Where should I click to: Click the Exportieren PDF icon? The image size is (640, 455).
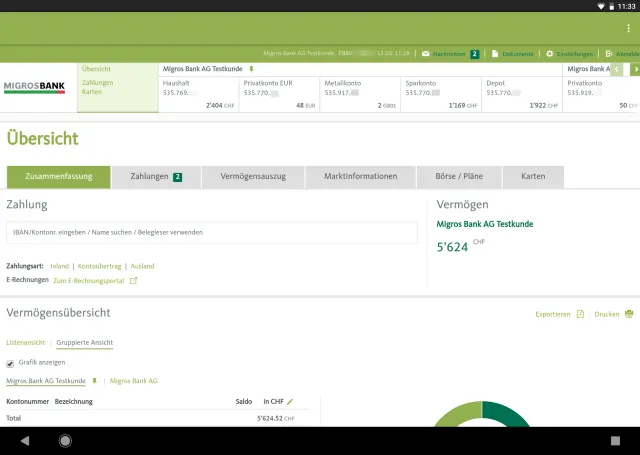[580, 314]
